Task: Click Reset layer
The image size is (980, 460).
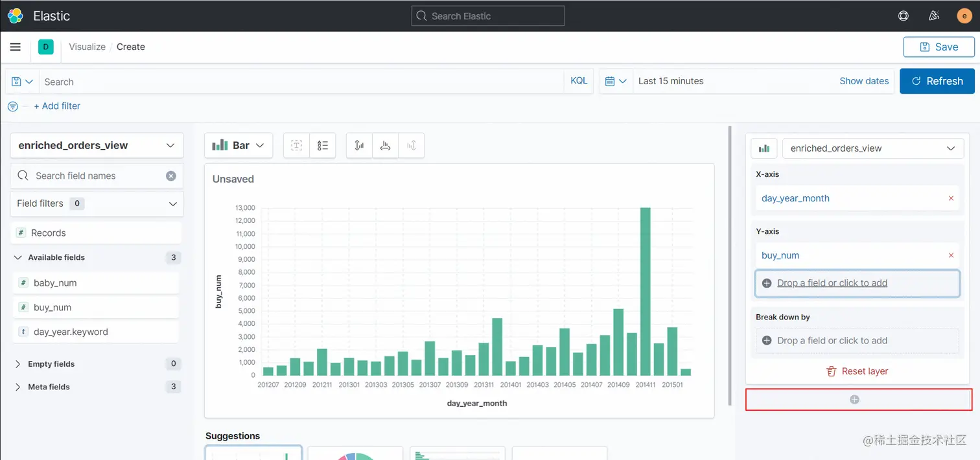Action: pyautogui.click(x=857, y=371)
